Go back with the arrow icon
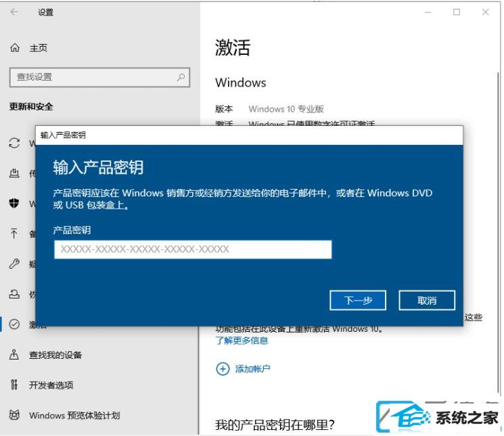Viewport: 504px width, 436px height. click(x=14, y=12)
